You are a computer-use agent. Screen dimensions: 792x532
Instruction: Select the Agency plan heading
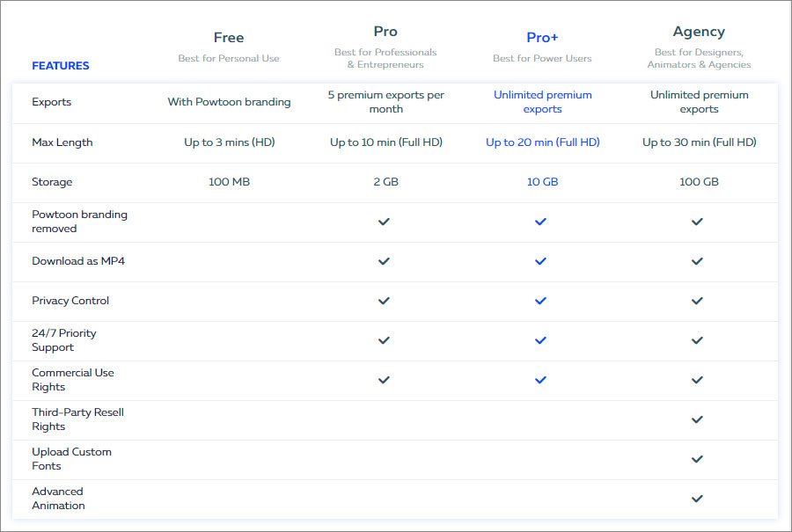699,32
